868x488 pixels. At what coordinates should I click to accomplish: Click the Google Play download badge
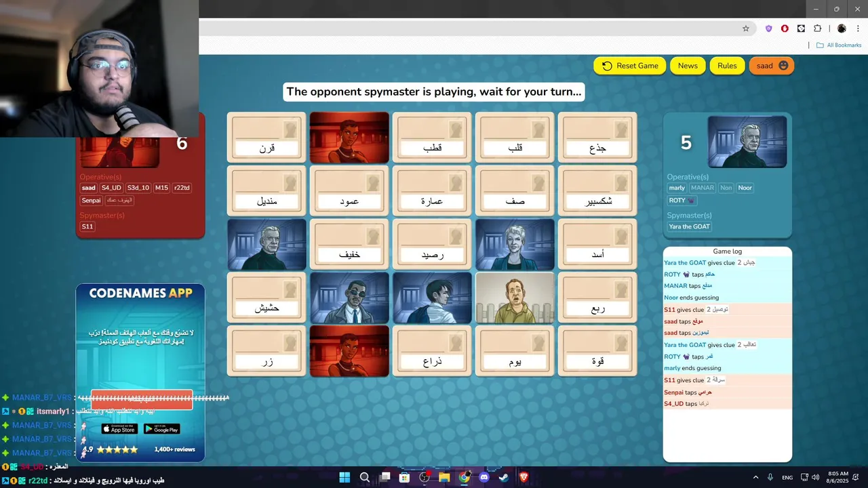click(x=161, y=429)
